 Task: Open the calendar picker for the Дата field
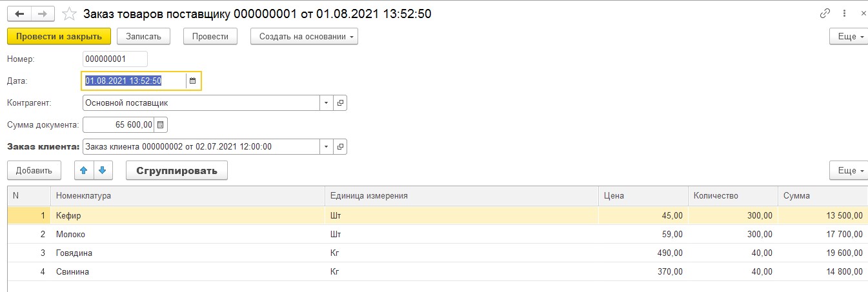coord(192,81)
